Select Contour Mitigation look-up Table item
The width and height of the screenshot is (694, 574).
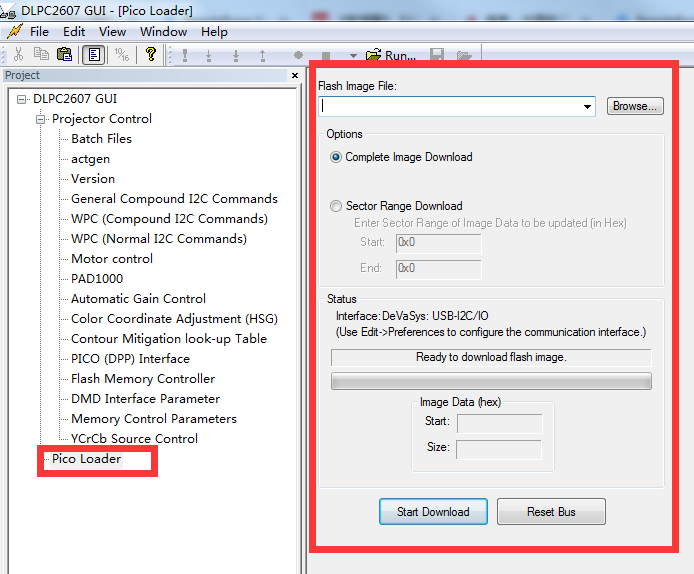click(169, 339)
